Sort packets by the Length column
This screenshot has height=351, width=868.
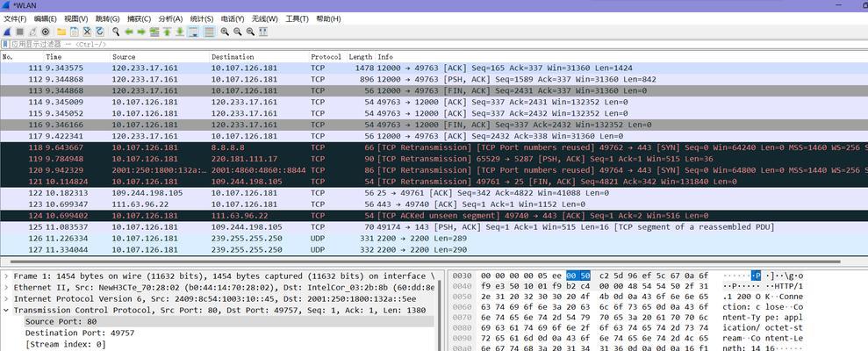(361, 57)
